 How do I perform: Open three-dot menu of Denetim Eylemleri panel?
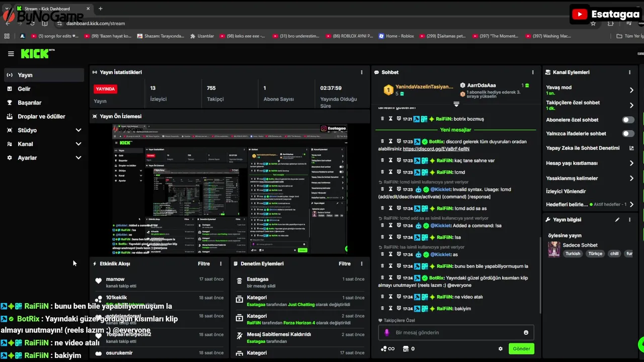click(361, 263)
